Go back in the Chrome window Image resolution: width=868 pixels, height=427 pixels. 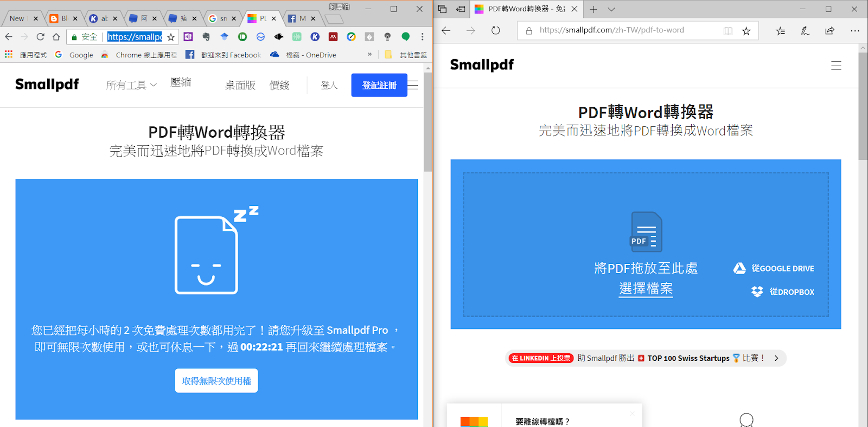pyautogui.click(x=9, y=37)
